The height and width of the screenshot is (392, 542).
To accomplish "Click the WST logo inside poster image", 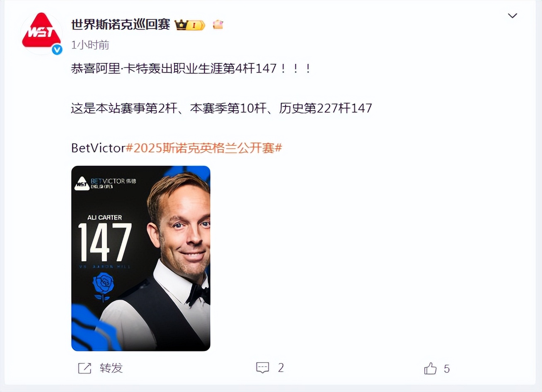I will point(82,183).
